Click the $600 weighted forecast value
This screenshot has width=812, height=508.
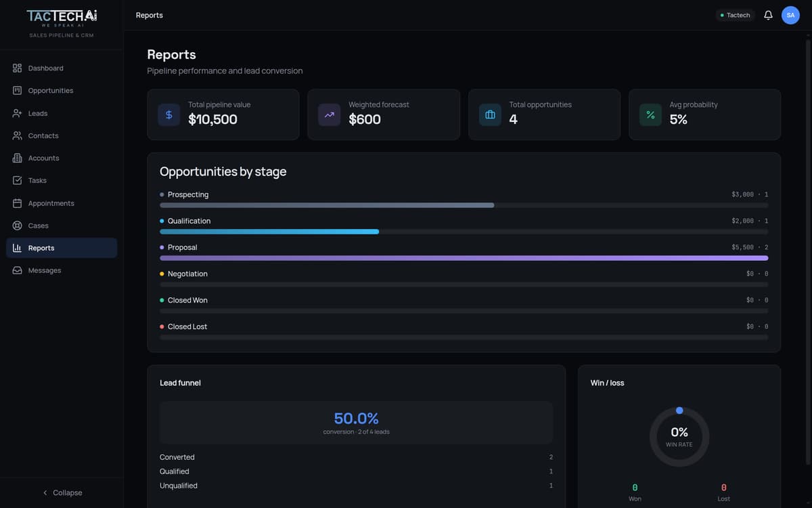[365, 120]
